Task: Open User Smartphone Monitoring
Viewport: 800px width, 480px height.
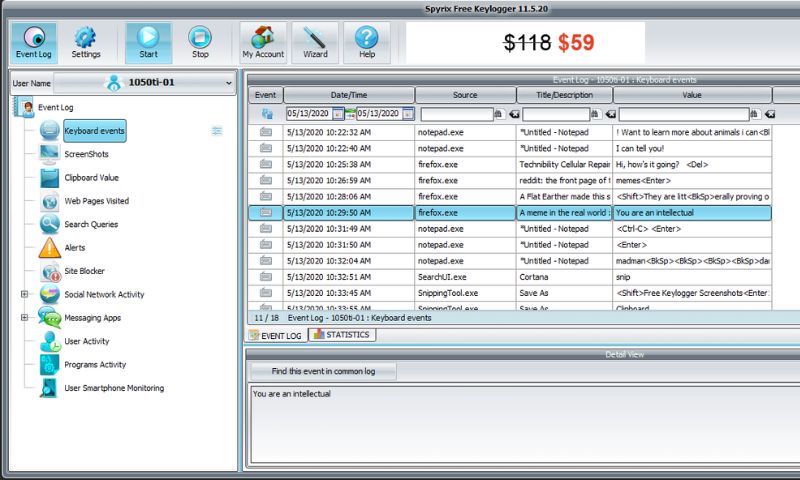Action: coord(114,388)
